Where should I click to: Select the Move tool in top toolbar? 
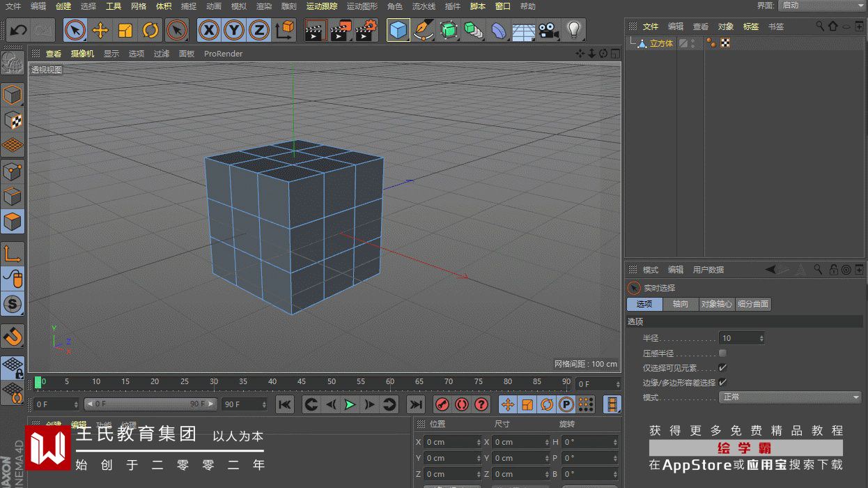100,31
